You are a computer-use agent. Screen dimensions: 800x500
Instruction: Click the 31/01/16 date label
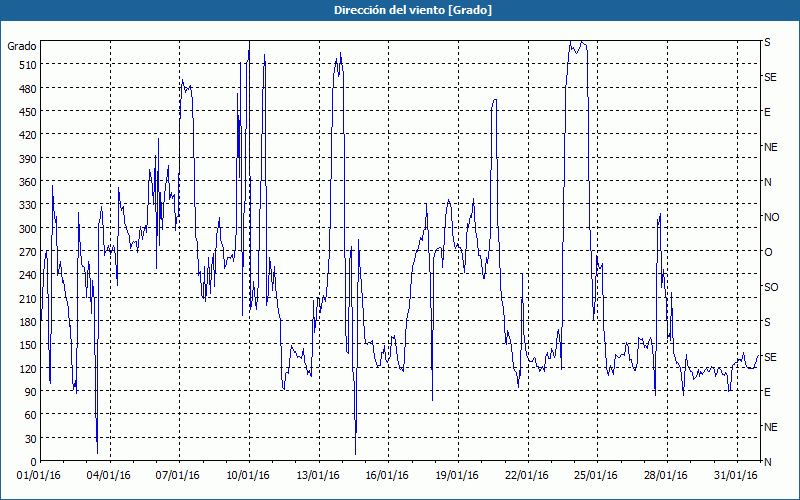coord(736,476)
